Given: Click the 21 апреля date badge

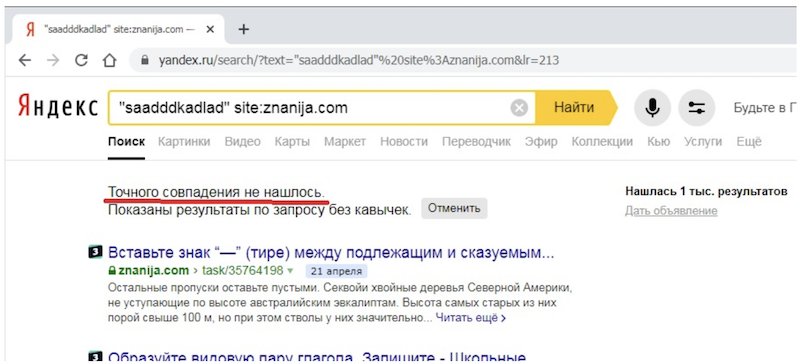Looking at the screenshot, I should (x=336, y=271).
